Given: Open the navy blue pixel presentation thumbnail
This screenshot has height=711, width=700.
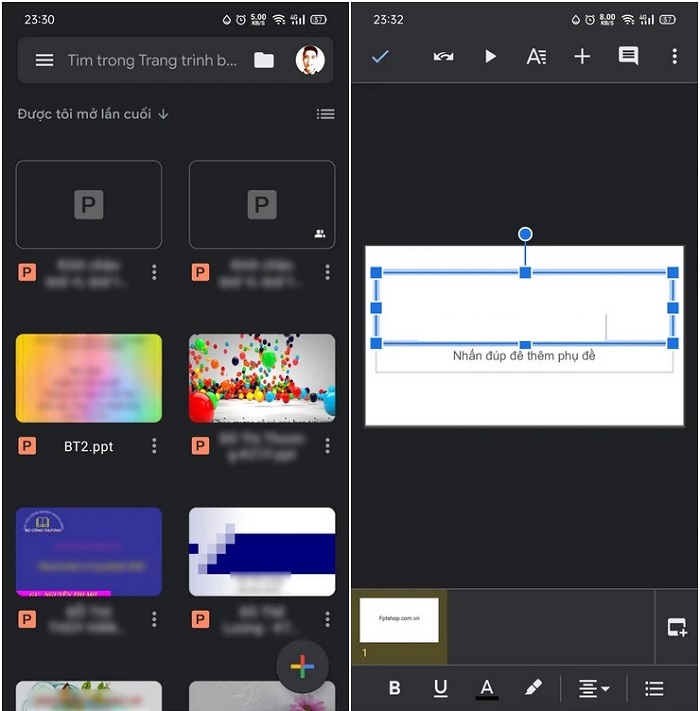Looking at the screenshot, I should pyautogui.click(x=262, y=551).
